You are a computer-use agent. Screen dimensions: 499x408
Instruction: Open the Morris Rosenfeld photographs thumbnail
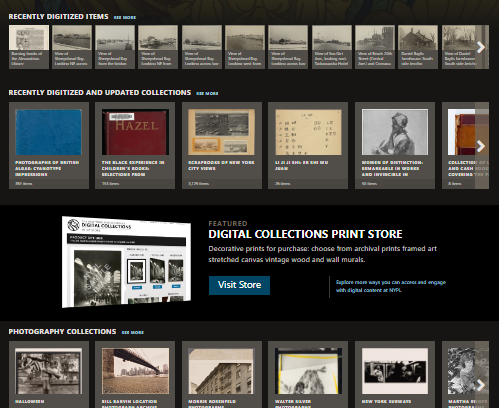222,371
